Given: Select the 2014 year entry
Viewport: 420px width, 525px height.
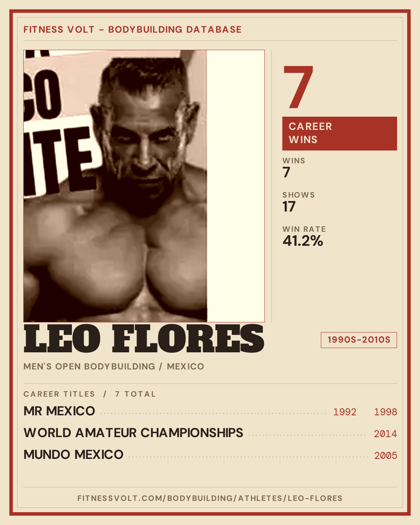Looking at the screenshot, I should tap(385, 434).
